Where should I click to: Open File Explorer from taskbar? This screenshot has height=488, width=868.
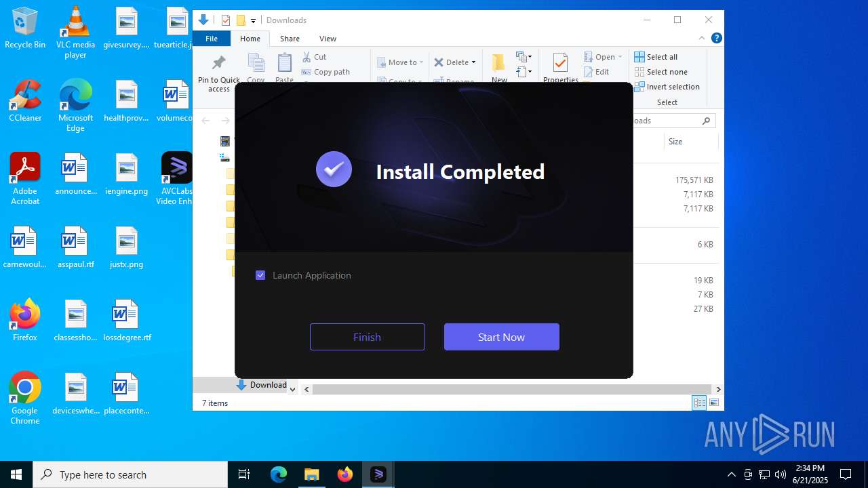[311, 474]
